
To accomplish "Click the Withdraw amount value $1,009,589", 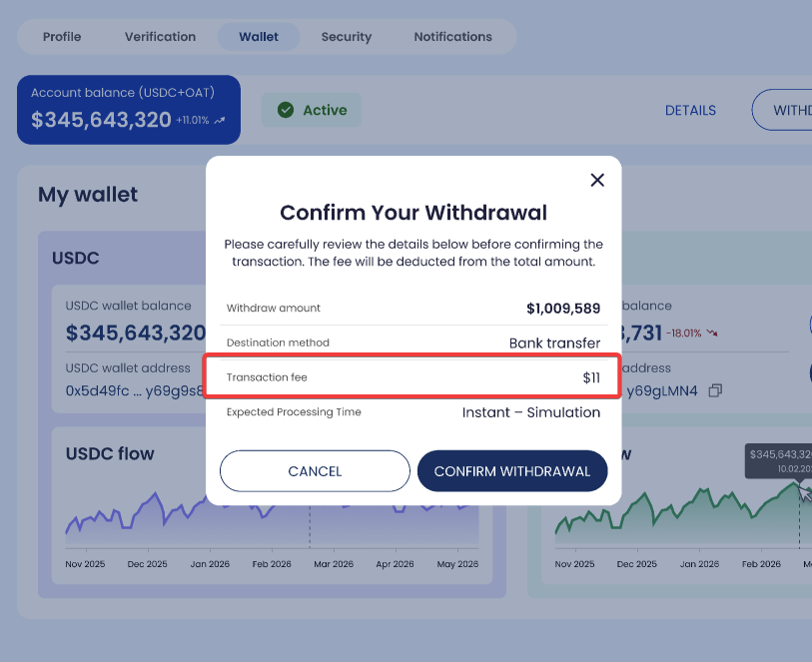I will (563, 308).
